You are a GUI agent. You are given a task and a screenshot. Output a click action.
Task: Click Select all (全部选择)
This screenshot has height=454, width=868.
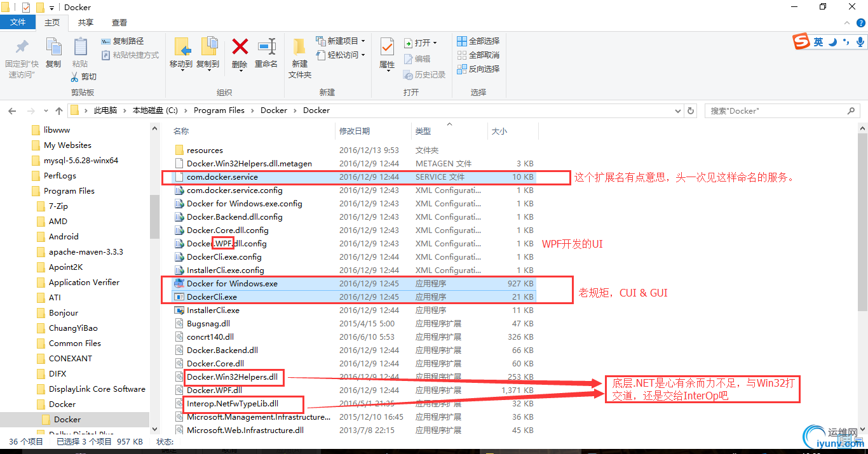478,41
